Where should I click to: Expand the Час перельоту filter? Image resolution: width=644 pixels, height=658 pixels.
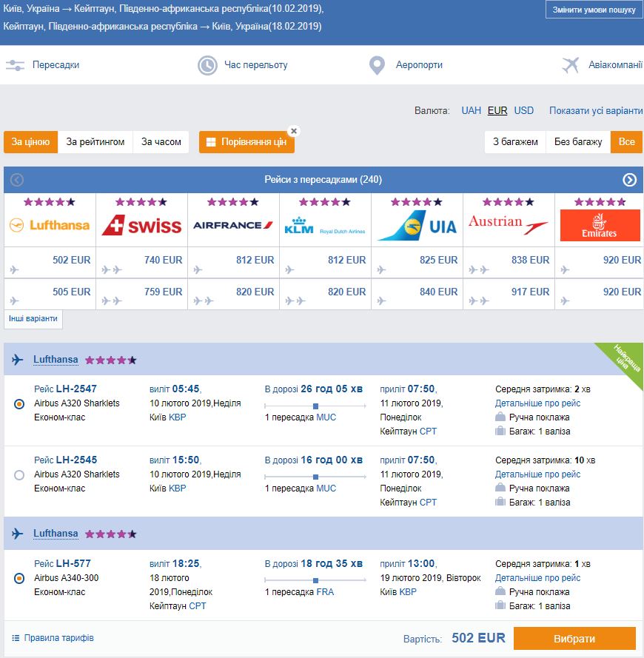(255, 65)
